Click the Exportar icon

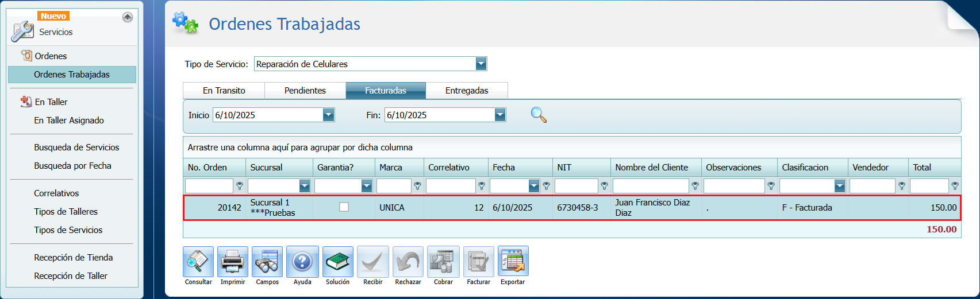point(513,262)
